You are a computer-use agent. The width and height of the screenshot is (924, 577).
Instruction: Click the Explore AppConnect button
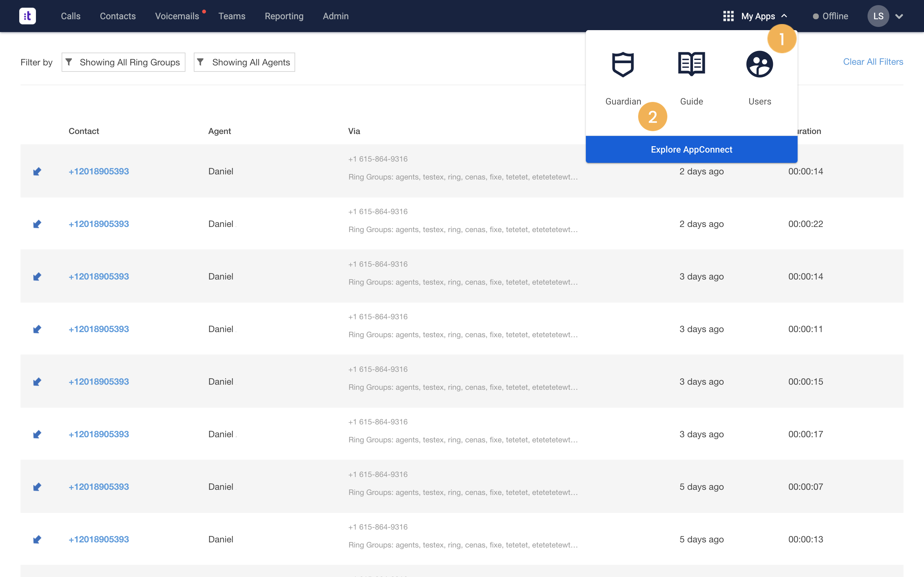[x=691, y=149]
